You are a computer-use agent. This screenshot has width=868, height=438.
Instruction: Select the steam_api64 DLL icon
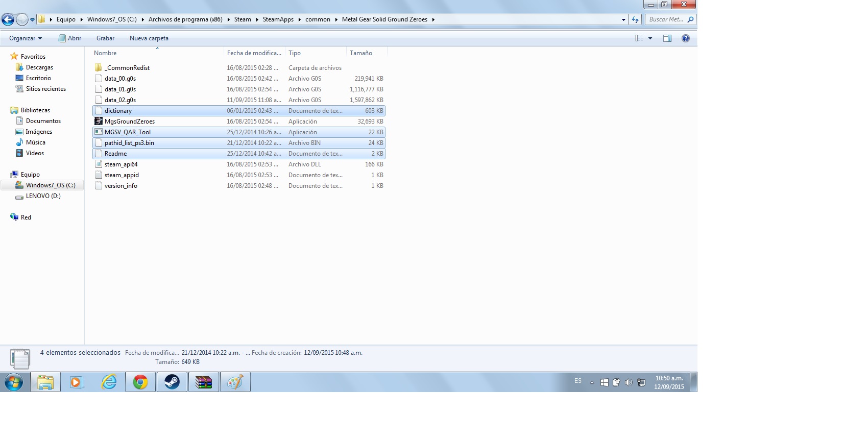(99, 164)
